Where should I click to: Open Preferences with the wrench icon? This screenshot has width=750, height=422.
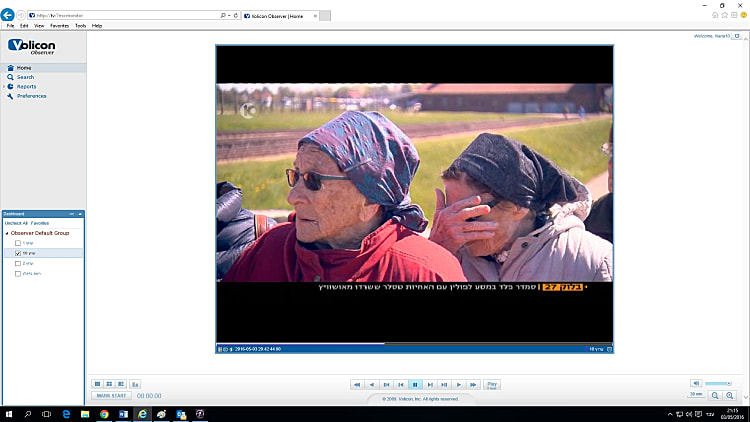[10, 96]
